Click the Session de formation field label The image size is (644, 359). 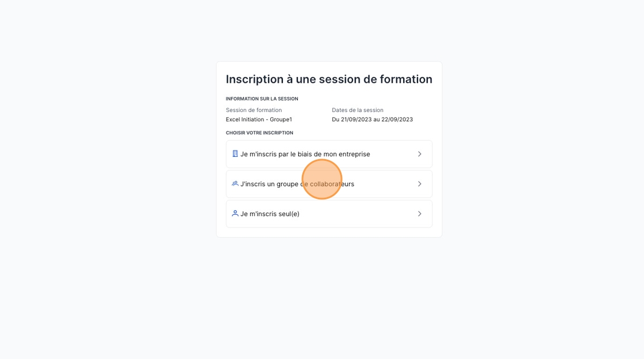pyautogui.click(x=254, y=110)
